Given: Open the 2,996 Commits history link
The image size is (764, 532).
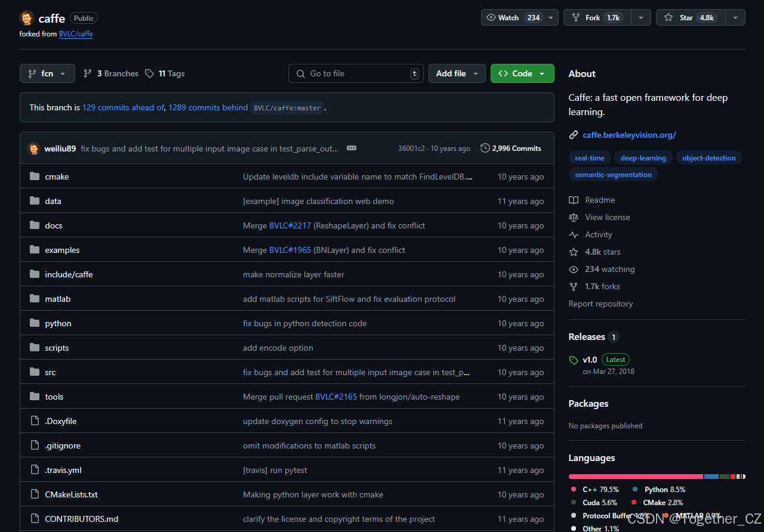Looking at the screenshot, I should pyautogui.click(x=511, y=148).
